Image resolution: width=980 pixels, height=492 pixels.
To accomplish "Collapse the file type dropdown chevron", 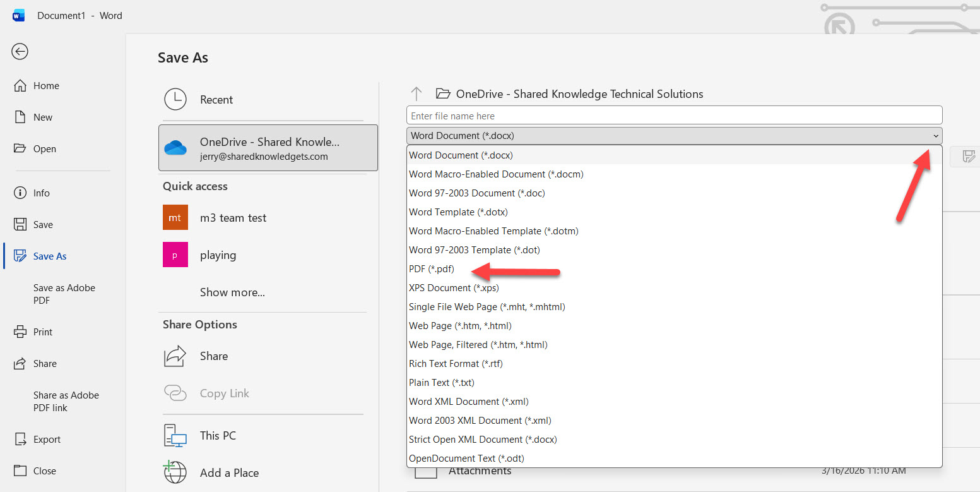I will 935,136.
